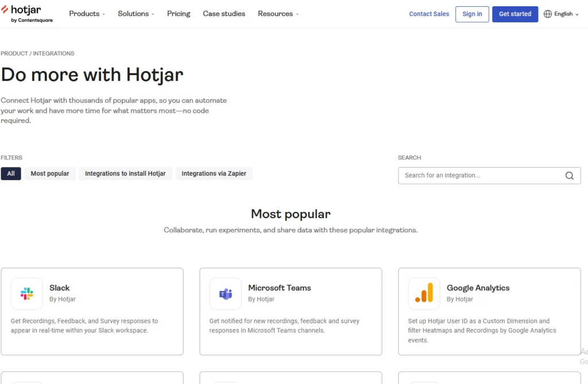Expand the Solutions menu
Viewport: 588px width, 384px height.
pos(136,14)
